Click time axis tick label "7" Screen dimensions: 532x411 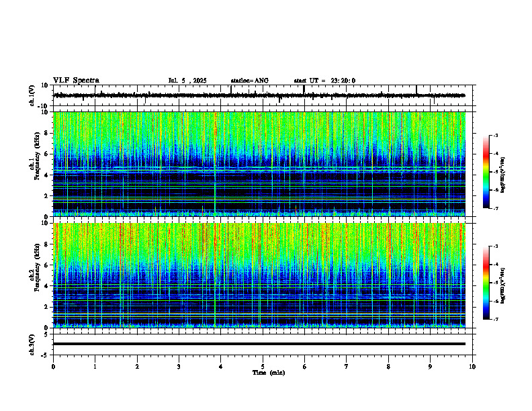347,367
